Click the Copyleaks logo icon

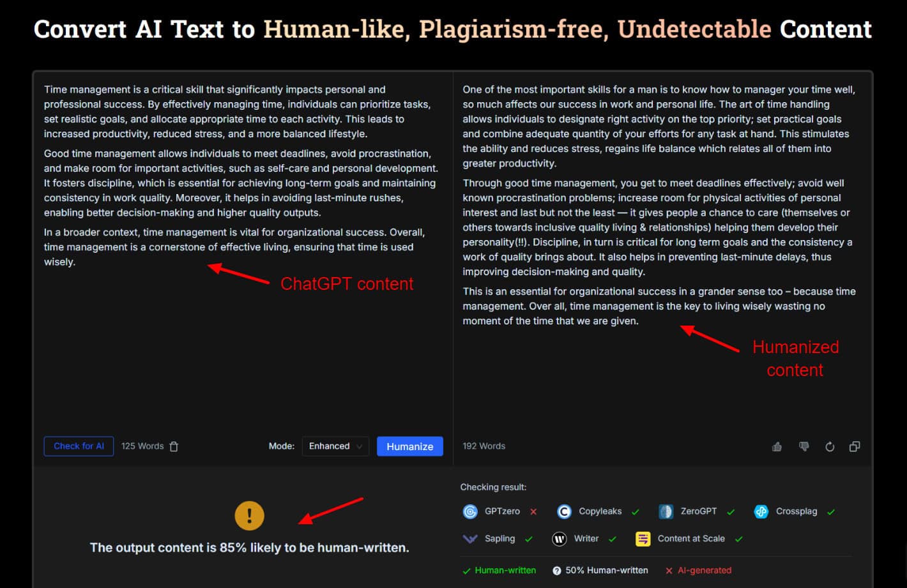pos(564,511)
